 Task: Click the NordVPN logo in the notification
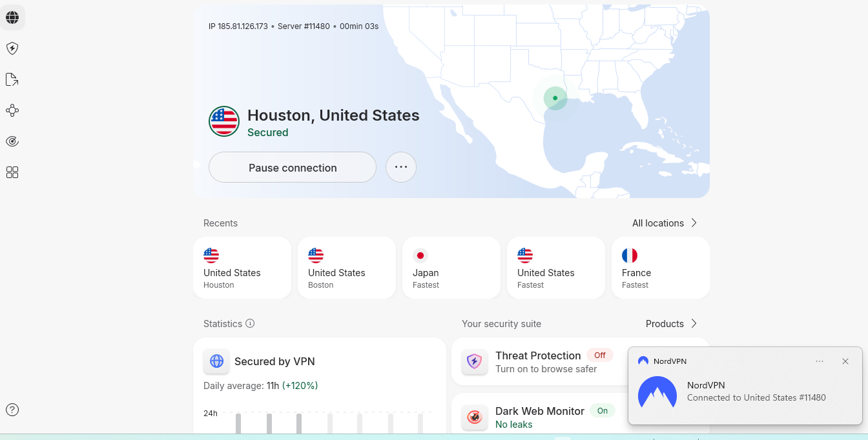pos(657,392)
